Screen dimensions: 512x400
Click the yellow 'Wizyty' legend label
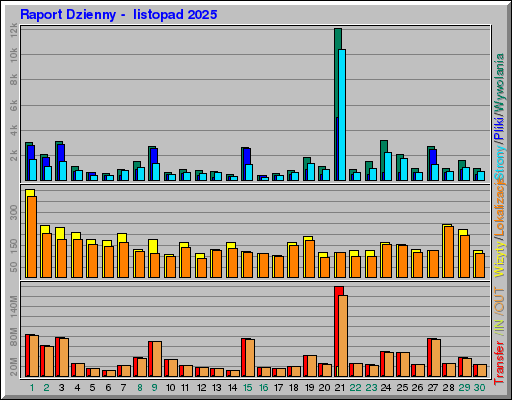click(500, 259)
